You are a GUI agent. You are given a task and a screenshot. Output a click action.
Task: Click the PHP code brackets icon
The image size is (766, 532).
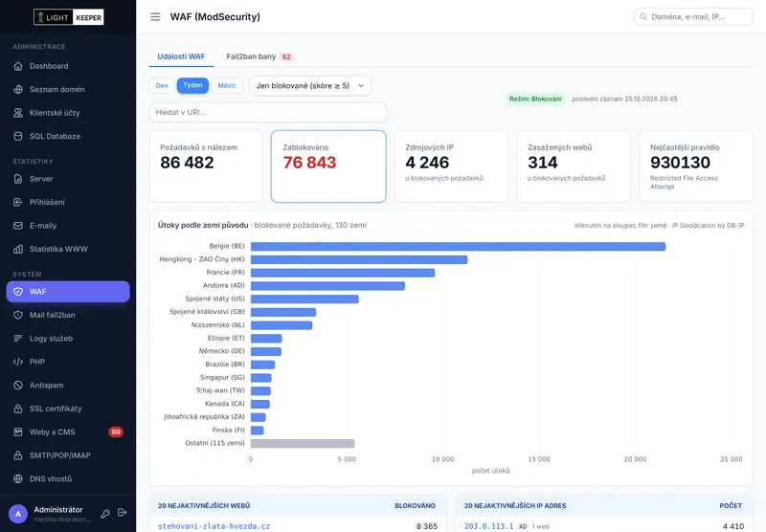pyautogui.click(x=18, y=362)
